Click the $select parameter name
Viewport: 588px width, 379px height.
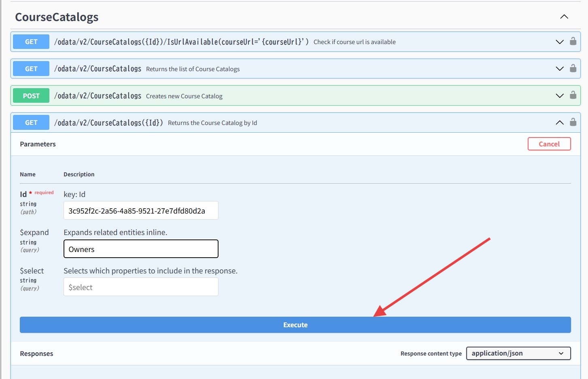32,271
